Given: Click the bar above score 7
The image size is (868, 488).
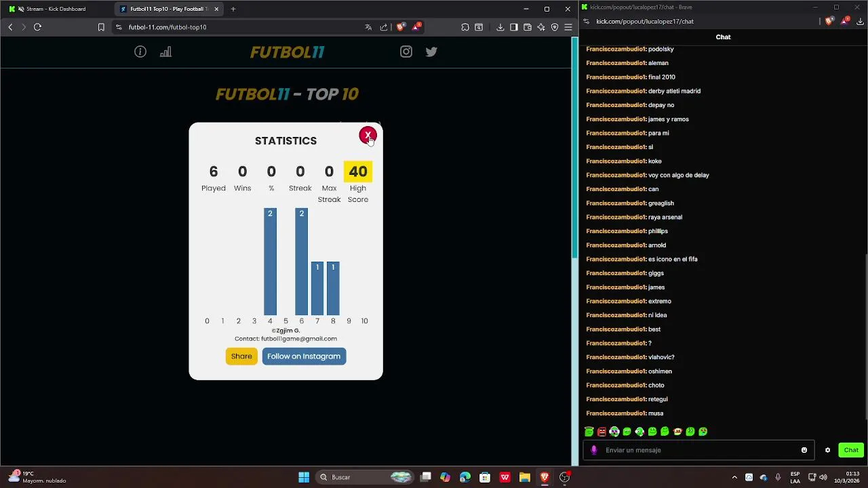Looking at the screenshot, I should coord(317,288).
